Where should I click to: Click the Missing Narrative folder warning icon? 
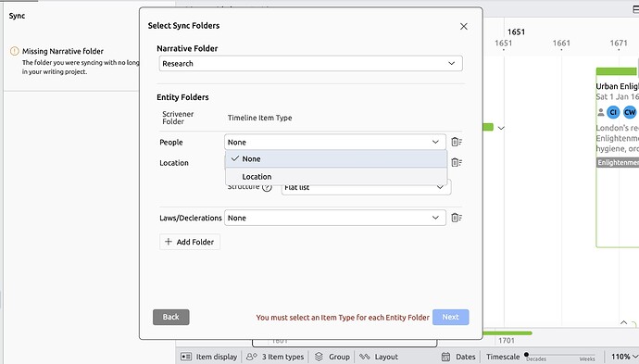pos(14,51)
